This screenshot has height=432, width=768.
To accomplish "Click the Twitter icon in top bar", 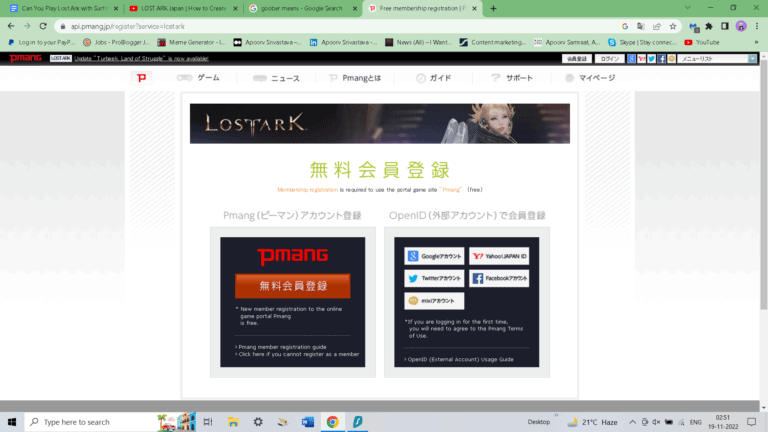I will [651, 59].
